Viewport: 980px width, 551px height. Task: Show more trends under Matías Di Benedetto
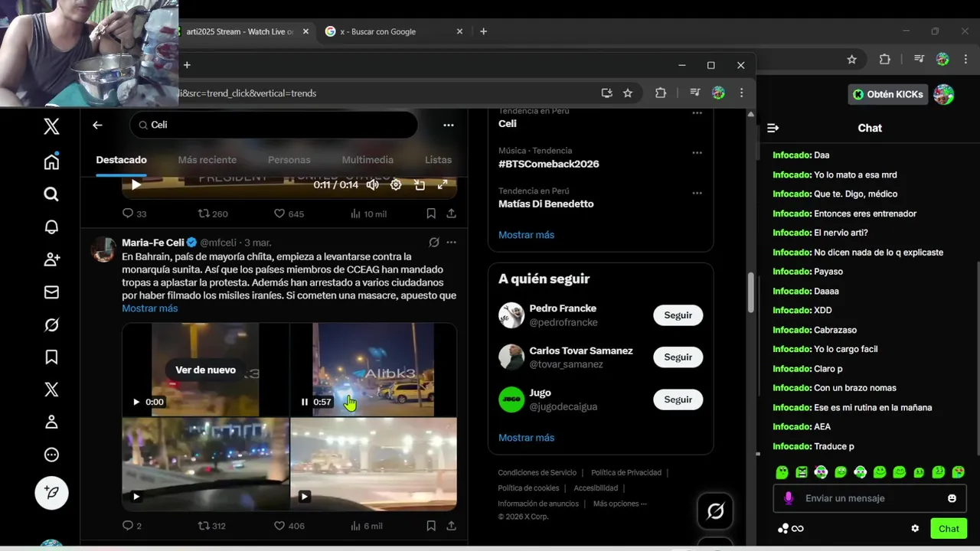click(x=526, y=235)
